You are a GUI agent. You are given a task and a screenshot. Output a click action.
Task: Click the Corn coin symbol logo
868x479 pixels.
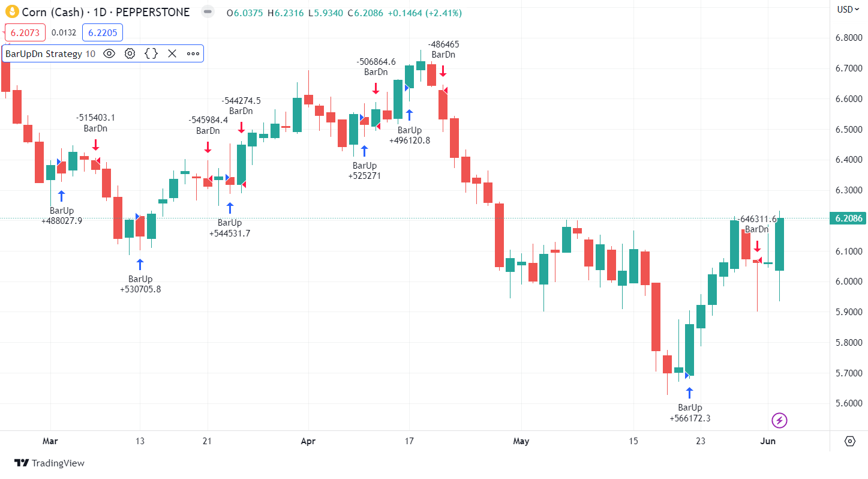click(11, 12)
